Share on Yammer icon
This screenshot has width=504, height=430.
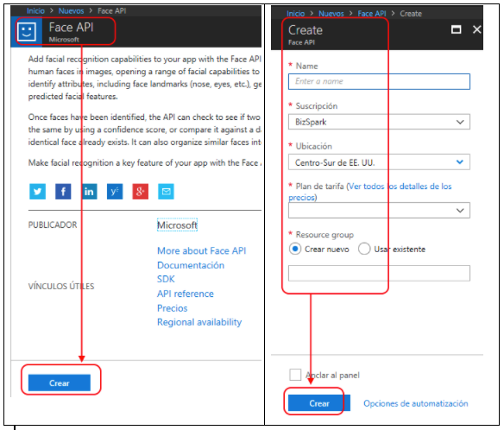[115, 192]
